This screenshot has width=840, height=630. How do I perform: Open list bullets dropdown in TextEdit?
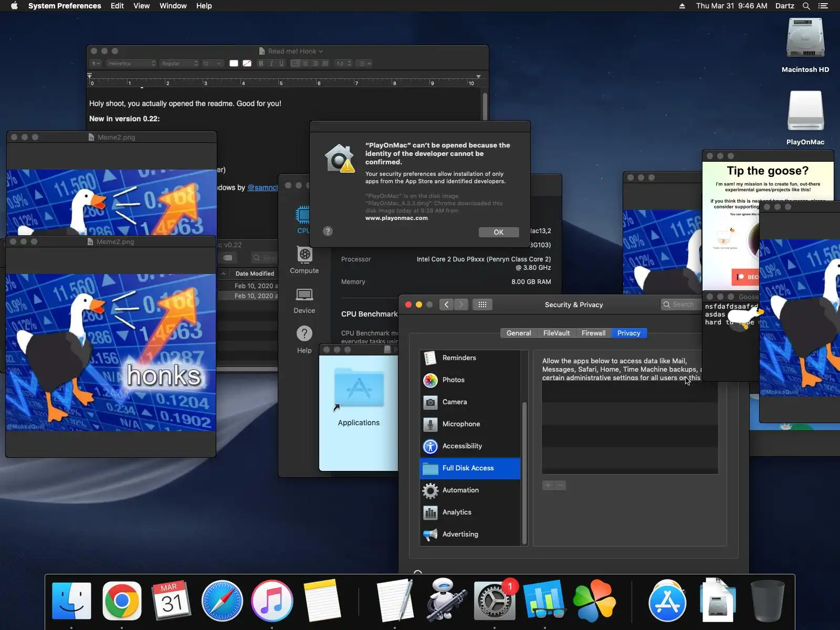pos(364,64)
